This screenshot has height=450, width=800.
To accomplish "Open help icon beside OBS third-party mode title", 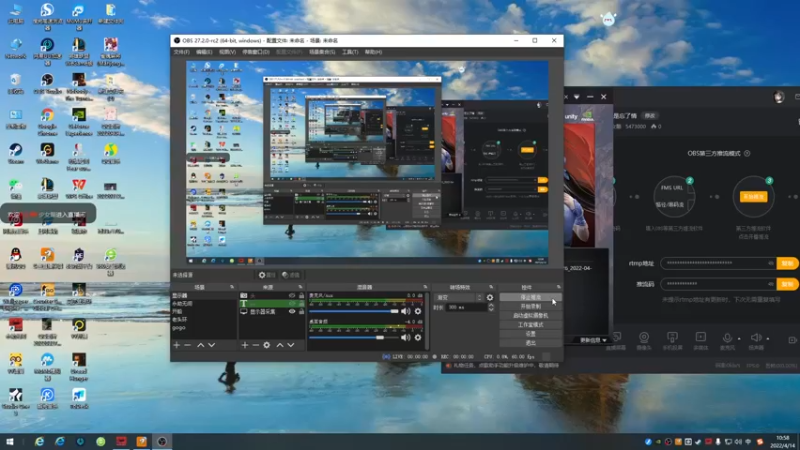I will click(x=747, y=153).
